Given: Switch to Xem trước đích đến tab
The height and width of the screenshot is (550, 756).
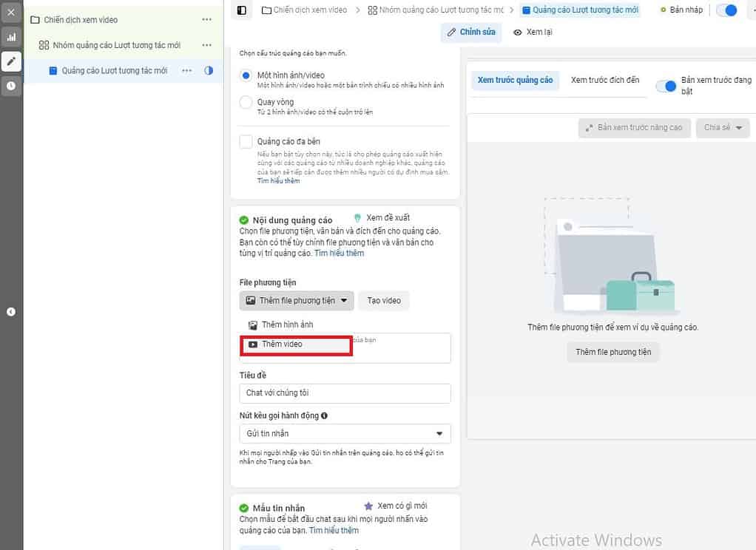Looking at the screenshot, I should tap(604, 80).
